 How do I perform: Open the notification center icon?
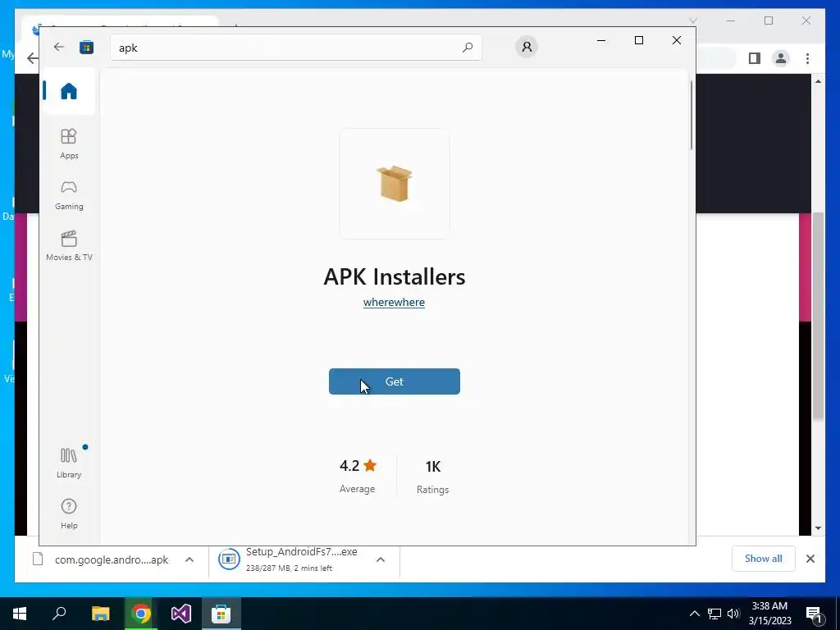815,614
